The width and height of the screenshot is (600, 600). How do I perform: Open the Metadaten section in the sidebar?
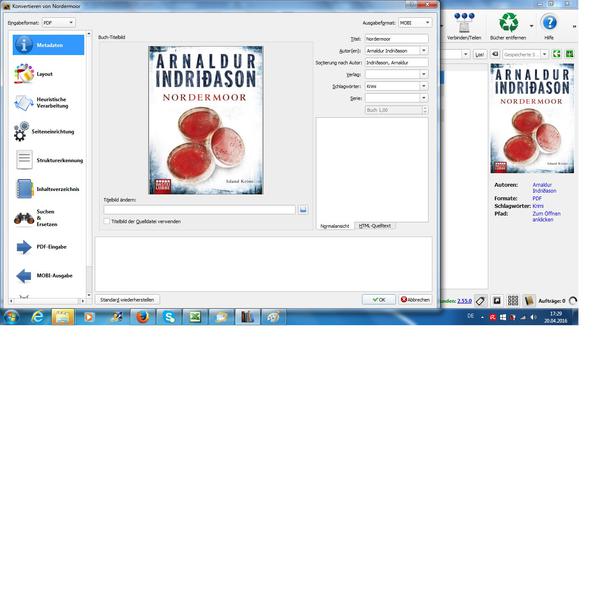click(48, 45)
